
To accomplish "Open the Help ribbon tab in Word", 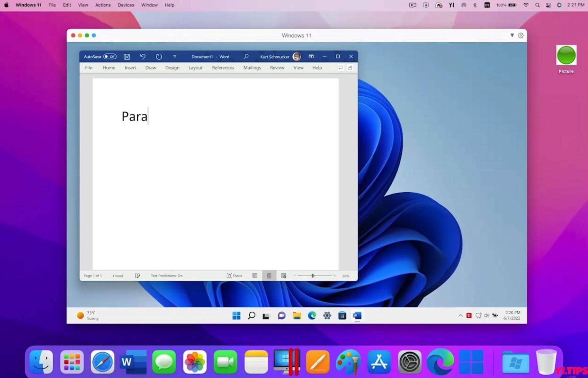I will click(x=317, y=68).
